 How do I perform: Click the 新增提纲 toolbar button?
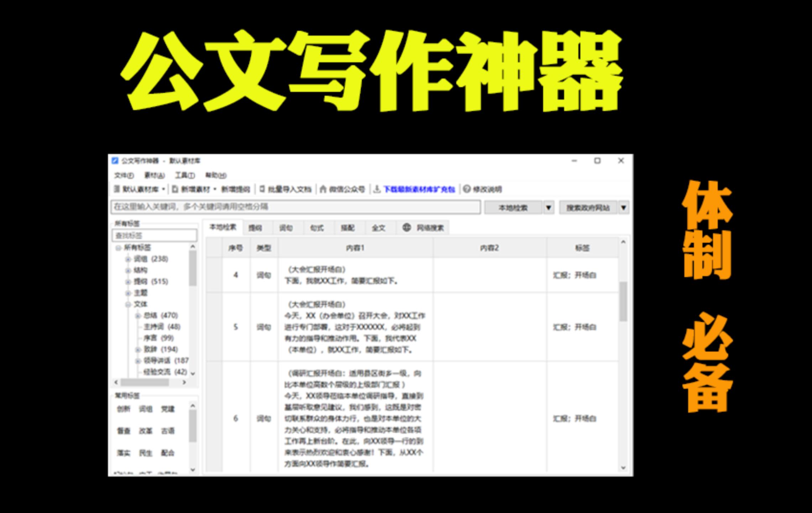pos(236,189)
